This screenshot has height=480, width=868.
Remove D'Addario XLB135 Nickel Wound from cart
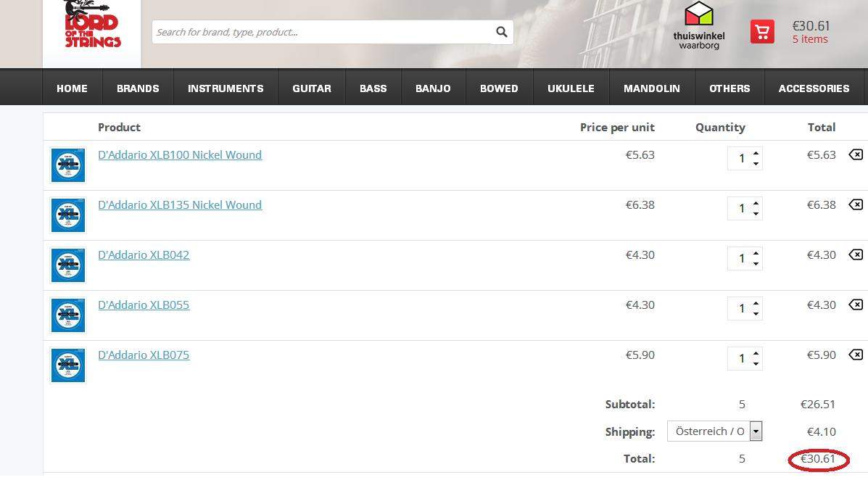[855, 204]
